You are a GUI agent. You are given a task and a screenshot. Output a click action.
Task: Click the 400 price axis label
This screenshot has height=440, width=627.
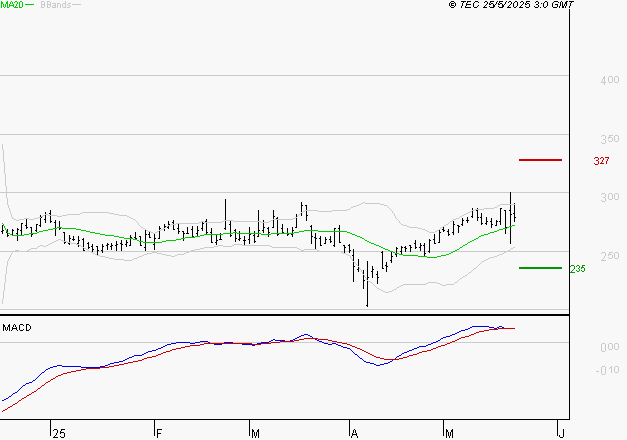pyautogui.click(x=610, y=80)
